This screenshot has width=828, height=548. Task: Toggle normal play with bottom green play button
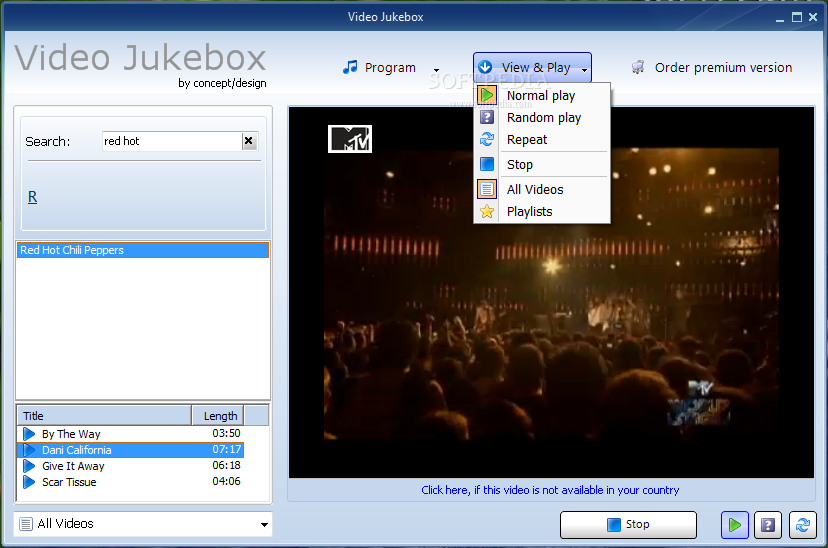click(x=735, y=525)
